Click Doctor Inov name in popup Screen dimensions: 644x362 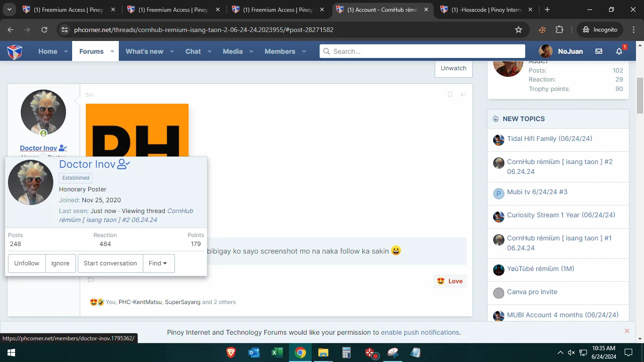click(87, 164)
